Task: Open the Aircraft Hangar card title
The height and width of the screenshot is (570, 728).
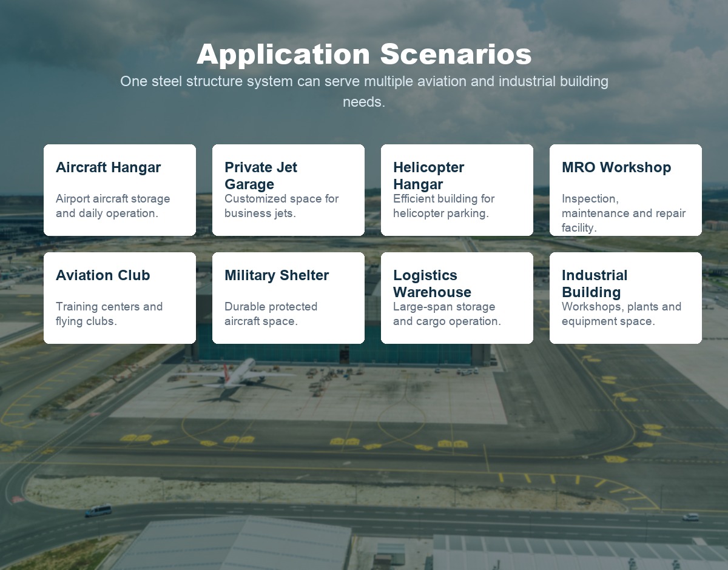Action: [x=108, y=167]
